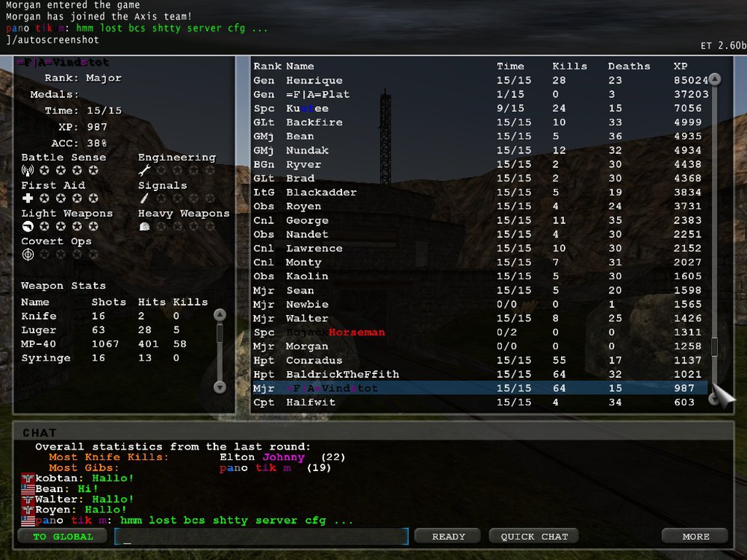
Task: Click the Light Weapons pistol icon
Action: pos(28,226)
